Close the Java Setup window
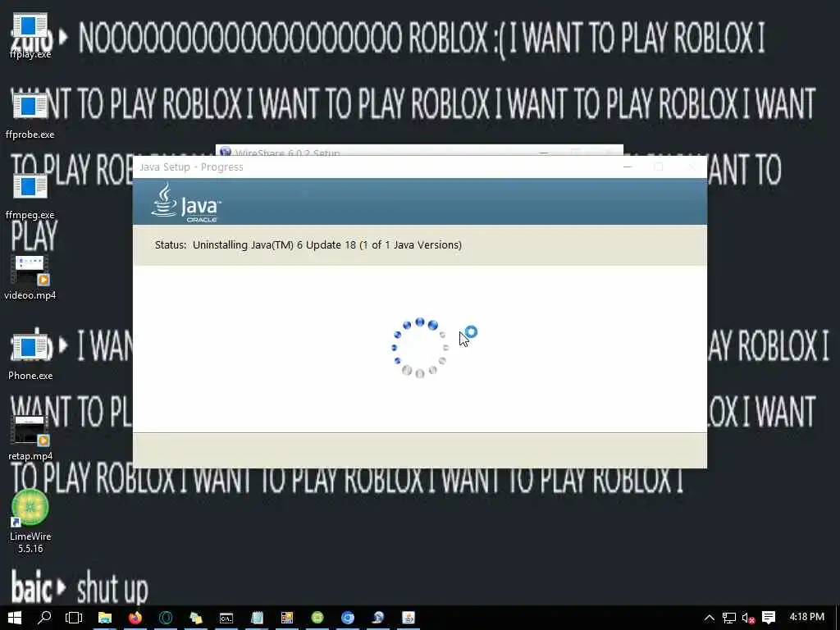This screenshot has height=630, width=840. coord(692,167)
